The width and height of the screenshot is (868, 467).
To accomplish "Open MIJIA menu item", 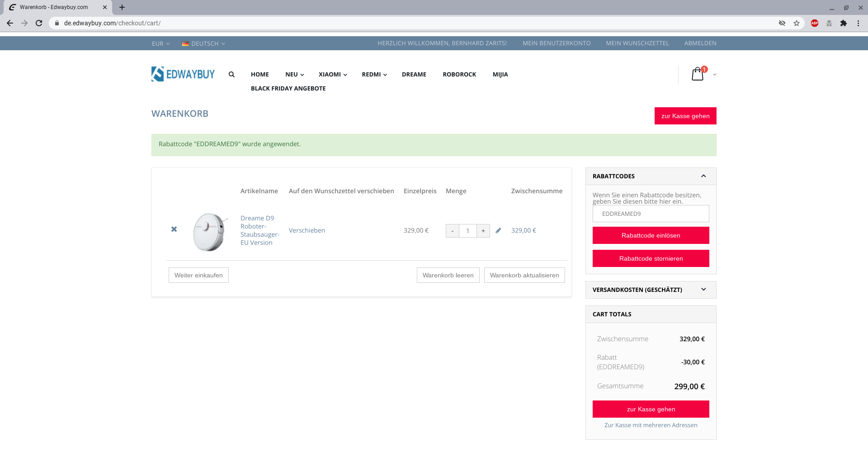I will (x=500, y=75).
